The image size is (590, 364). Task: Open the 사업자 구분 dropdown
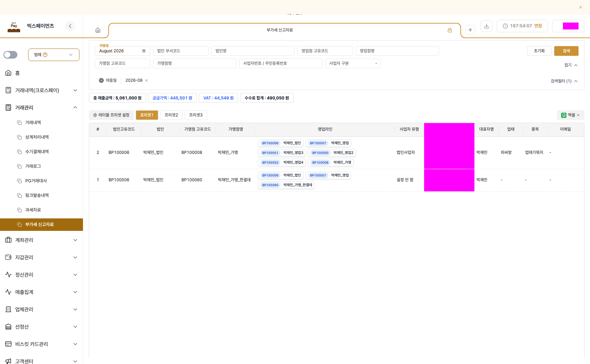click(x=353, y=63)
